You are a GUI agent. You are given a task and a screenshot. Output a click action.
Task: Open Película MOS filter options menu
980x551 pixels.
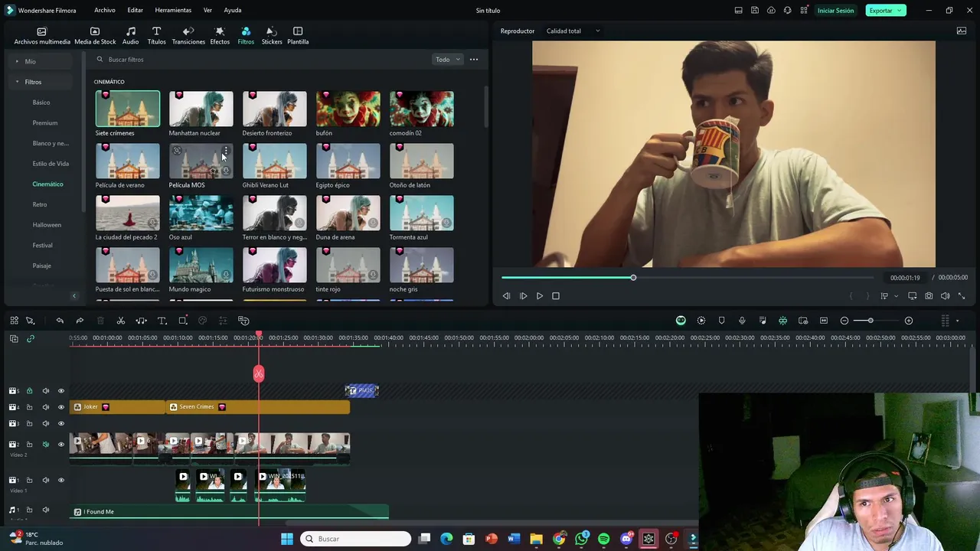[x=226, y=151]
